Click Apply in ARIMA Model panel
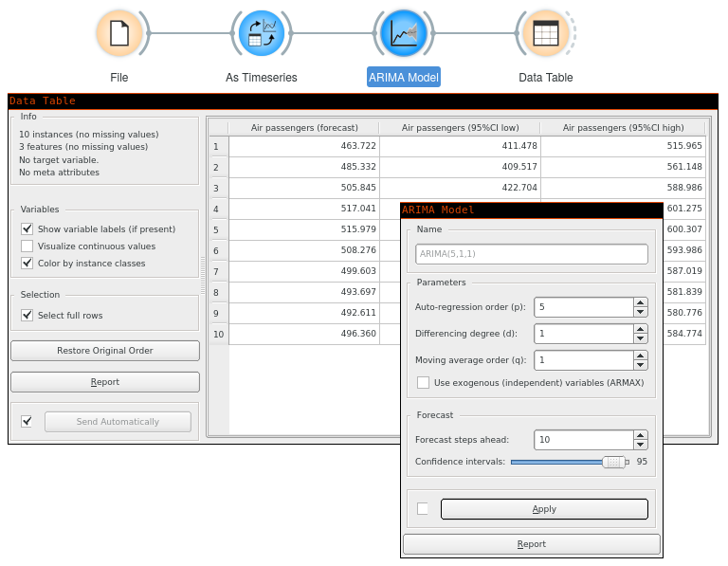The width and height of the screenshot is (728, 566). 544,509
